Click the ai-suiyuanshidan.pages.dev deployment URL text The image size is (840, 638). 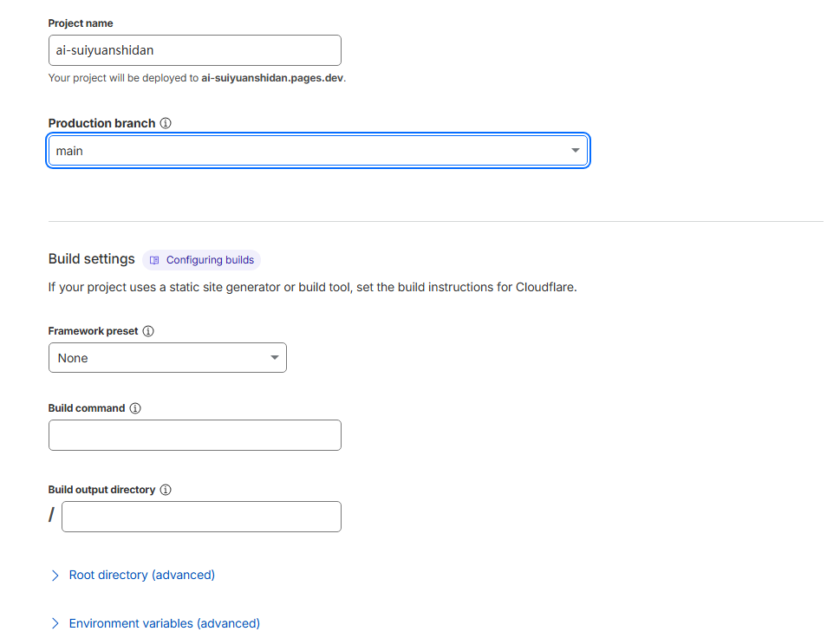tap(272, 78)
